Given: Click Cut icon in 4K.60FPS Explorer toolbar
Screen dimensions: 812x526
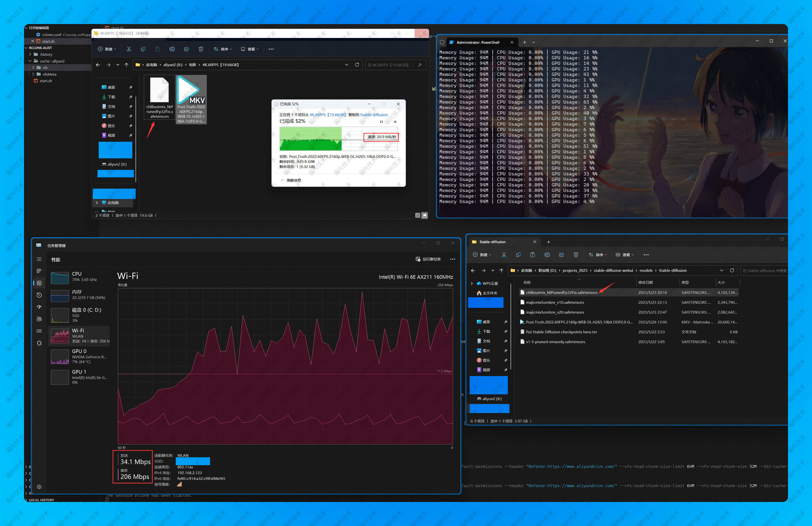Looking at the screenshot, I should pyautogui.click(x=129, y=49).
